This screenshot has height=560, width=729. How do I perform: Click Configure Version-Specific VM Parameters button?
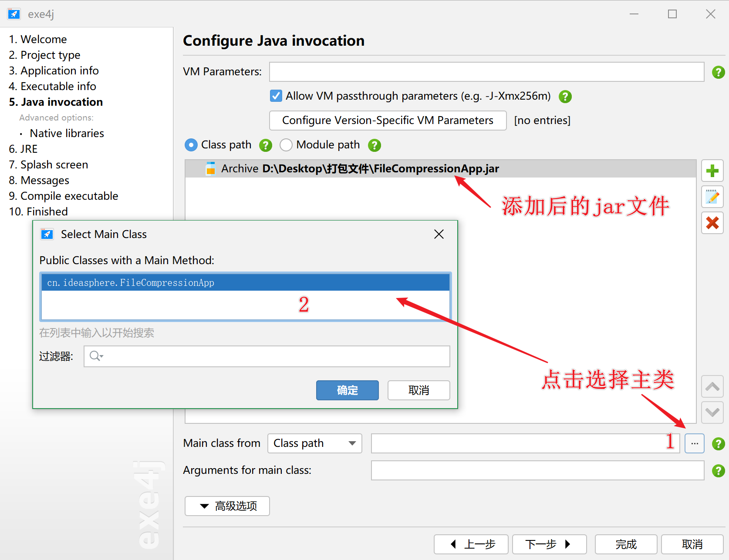tap(388, 121)
